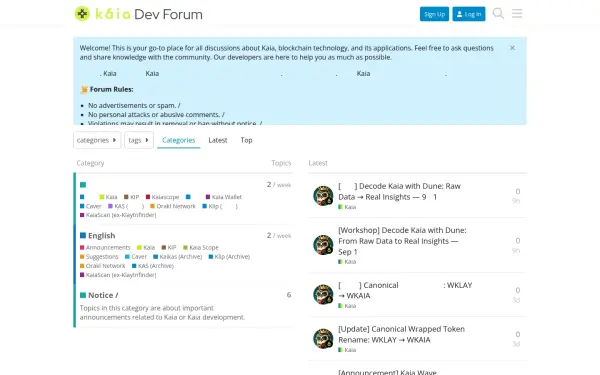
Task: Click the Topics column header
Action: [281, 163]
